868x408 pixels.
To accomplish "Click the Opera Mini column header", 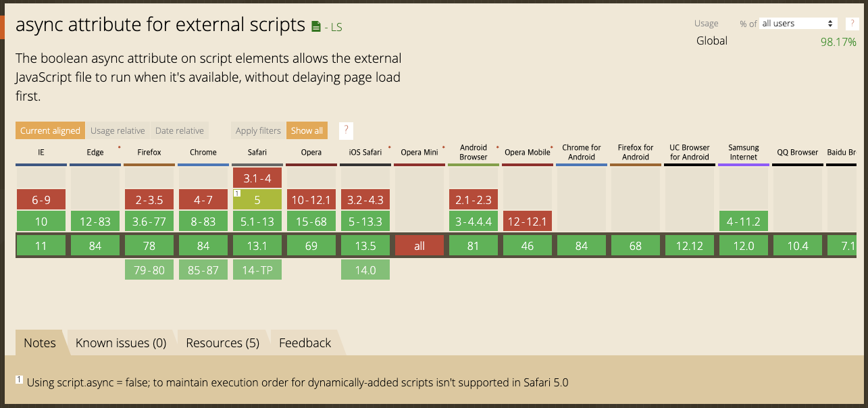I will coord(419,153).
